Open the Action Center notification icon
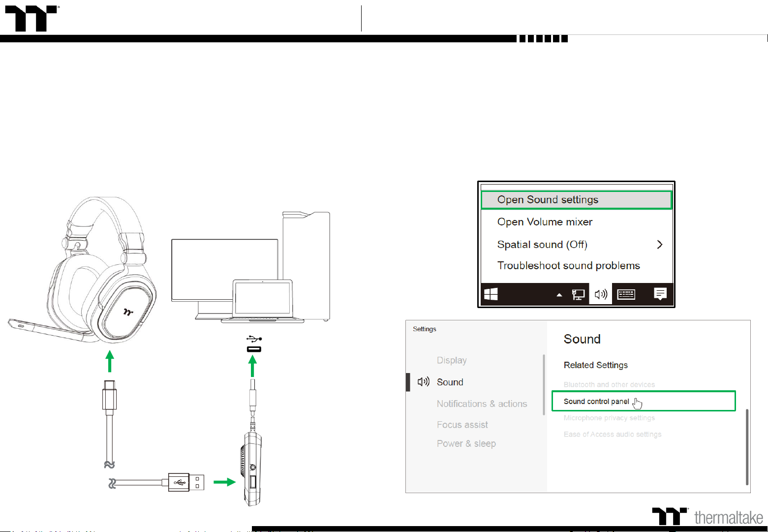Viewport: 768px width, 532px height. (660, 294)
